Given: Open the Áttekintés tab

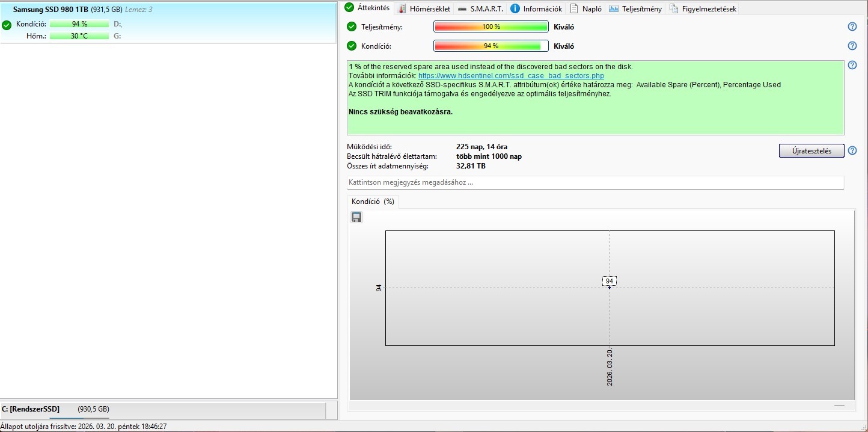Looking at the screenshot, I should click(x=367, y=8).
